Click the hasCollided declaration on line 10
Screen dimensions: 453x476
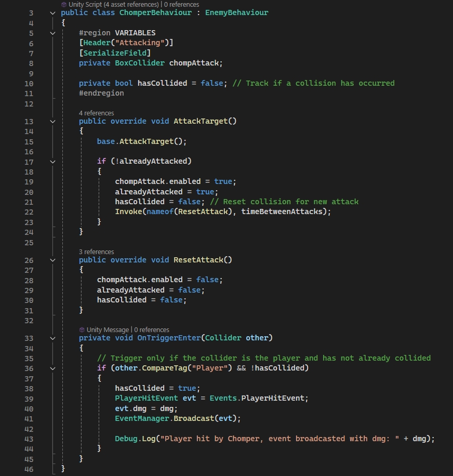tap(162, 83)
